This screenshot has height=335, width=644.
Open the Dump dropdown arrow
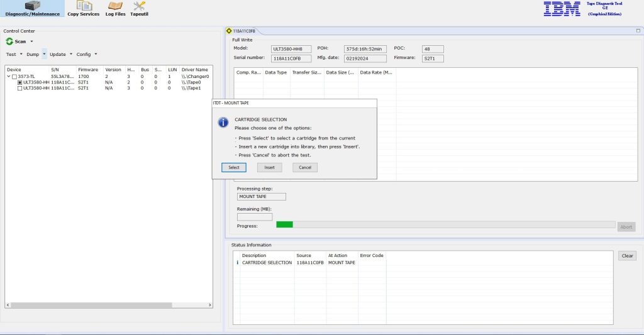click(x=44, y=54)
